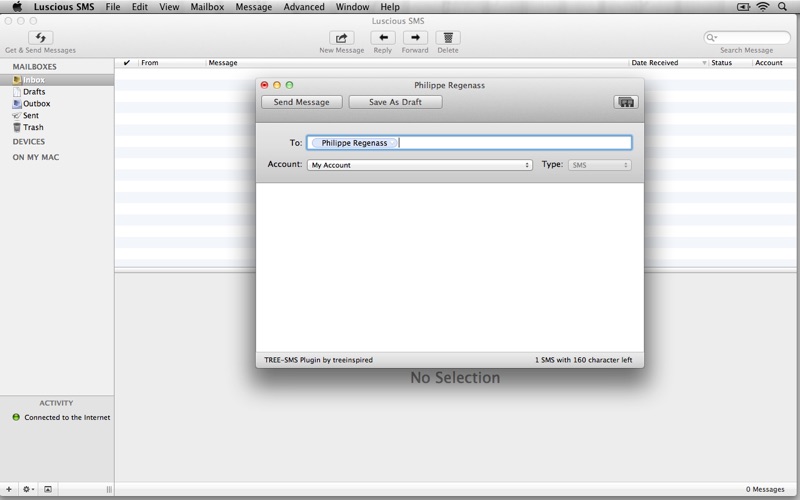Click the '1 SMS with 160 character left' text
Image resolution: width=800 pixels, height=500 pixels.
[583, 360]
